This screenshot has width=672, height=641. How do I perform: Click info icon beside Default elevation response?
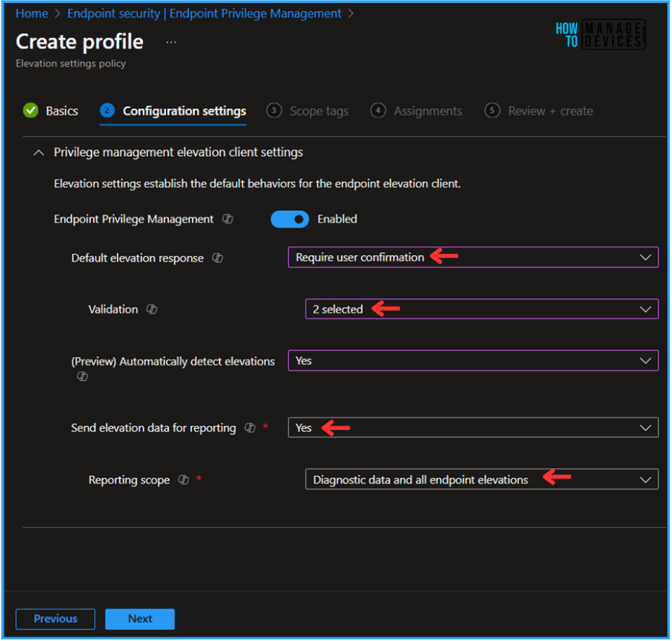218,258
